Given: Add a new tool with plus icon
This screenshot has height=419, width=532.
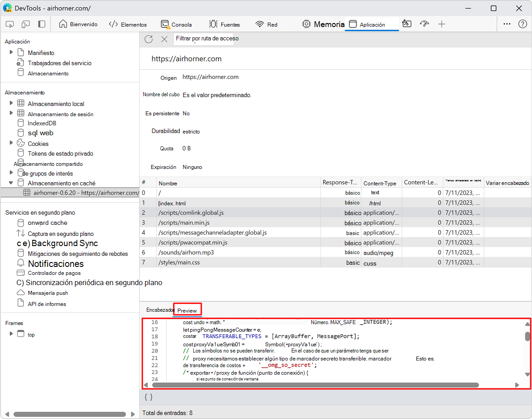Looking at the screenshot, I should click(442, 24).
